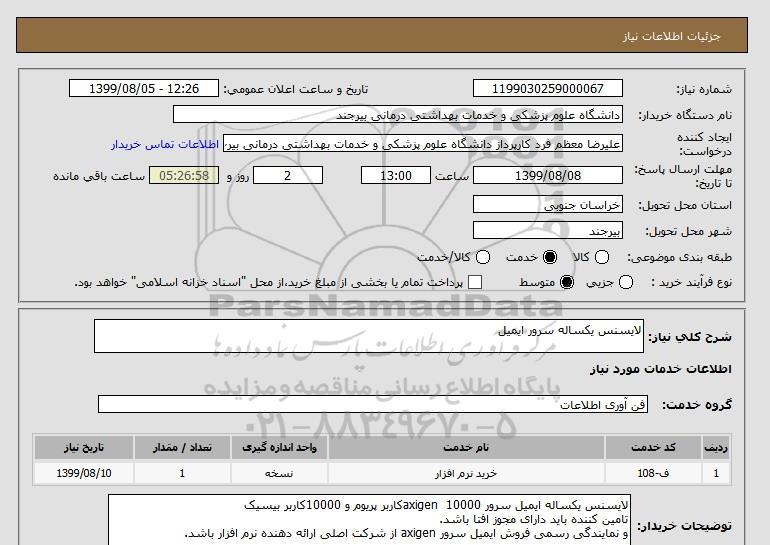
Task: Click the تاریخ نیاز column header
Action: (x=84, y=447)
